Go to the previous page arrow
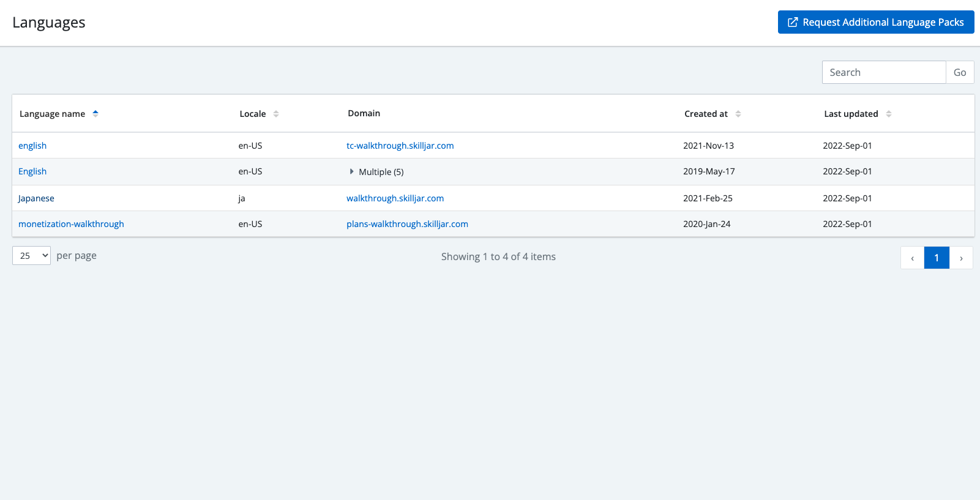Image resolution: width=980 pixels, height=500 pixels. [912, 258]
